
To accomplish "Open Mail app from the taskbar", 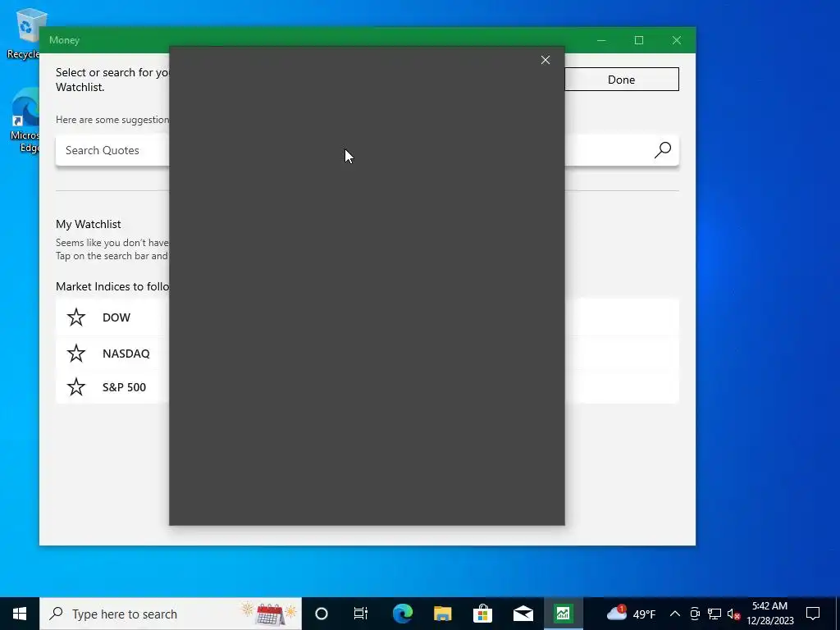I will point(523,614).
